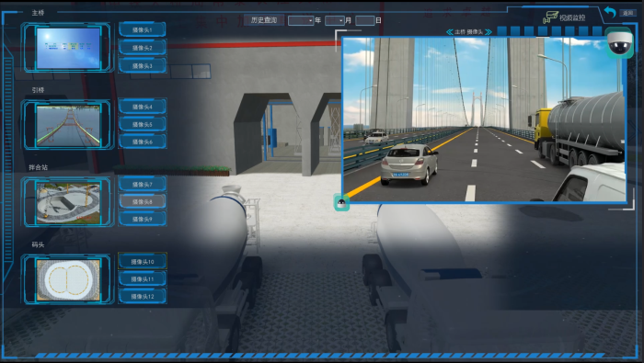Screen dimensions: 644x363
Task: Open the month dropdown before 月
Action: 335,20
